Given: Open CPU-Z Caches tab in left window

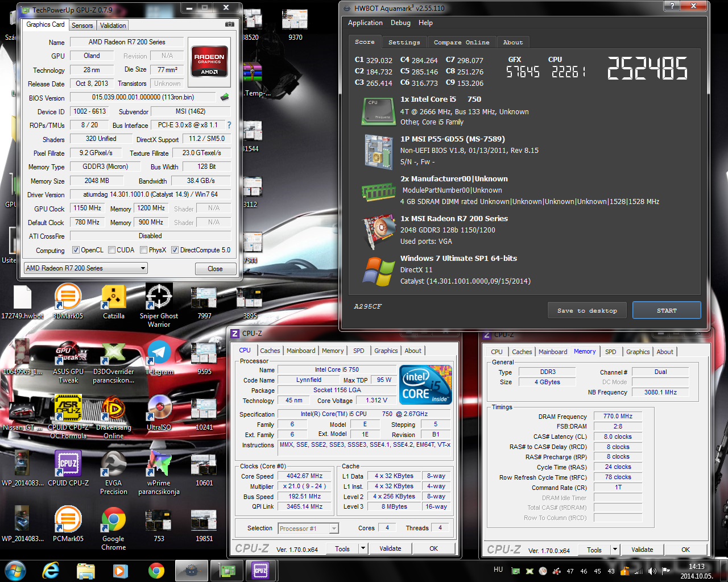Looking at the screenshot, I should click(x=270, y=351).
